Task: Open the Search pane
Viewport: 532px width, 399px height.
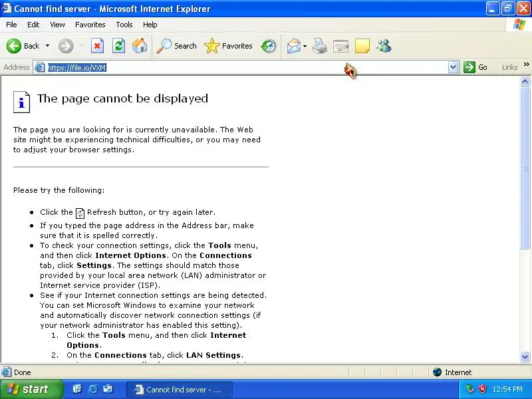Action: coord(176,46)
